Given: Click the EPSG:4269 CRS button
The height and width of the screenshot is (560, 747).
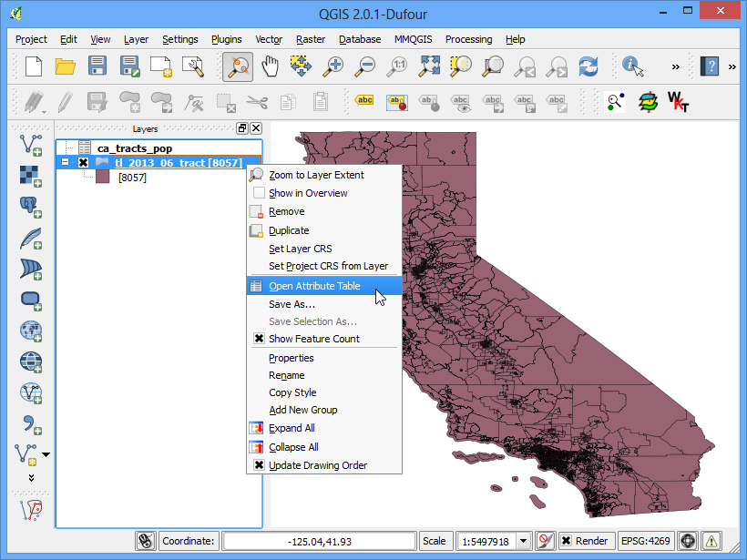Looking at the screenshot, I should click(646, 541).
